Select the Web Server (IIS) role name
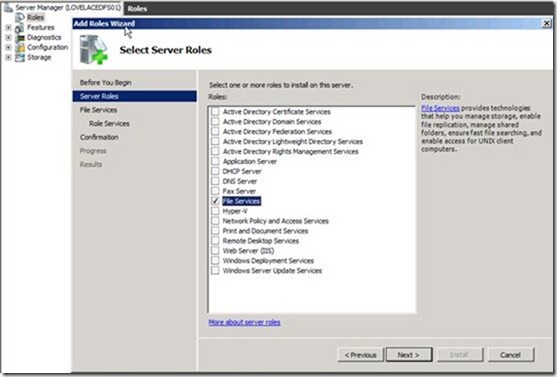This screenshot has width=557, height=377. (248, 251)
